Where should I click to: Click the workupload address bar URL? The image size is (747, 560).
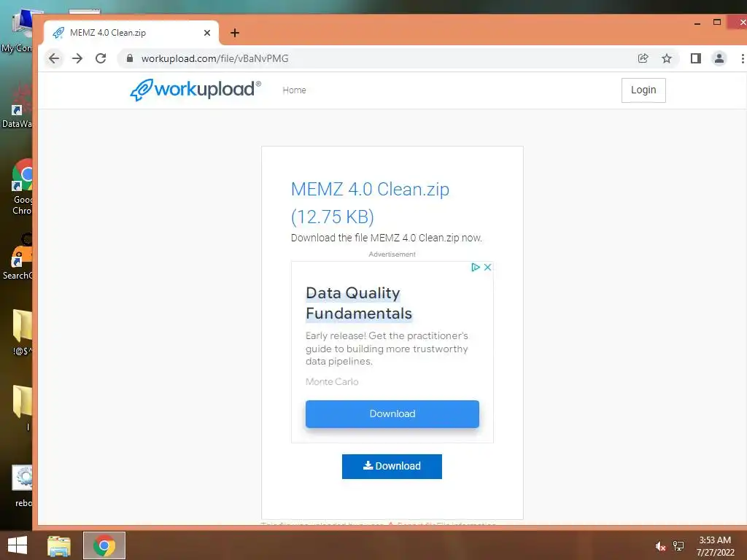(x=215, y=58)
